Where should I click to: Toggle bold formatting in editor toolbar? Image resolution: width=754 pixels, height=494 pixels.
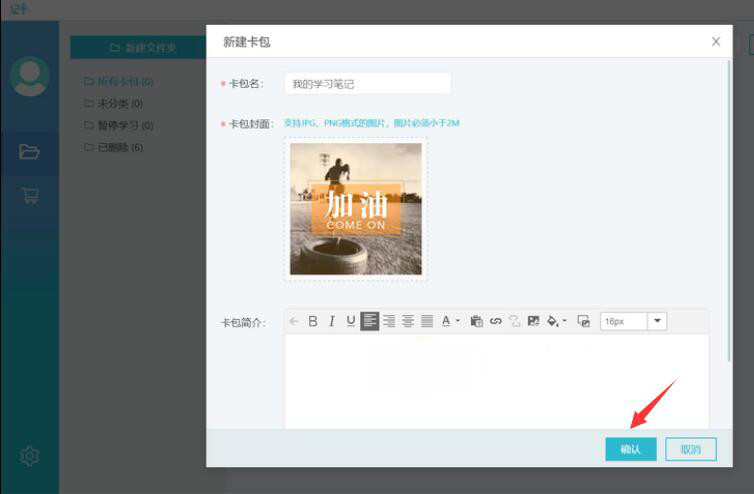coord(313,321)
